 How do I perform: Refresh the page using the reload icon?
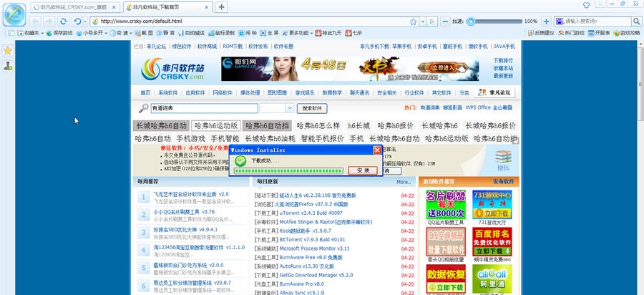[x=63, y=21]
